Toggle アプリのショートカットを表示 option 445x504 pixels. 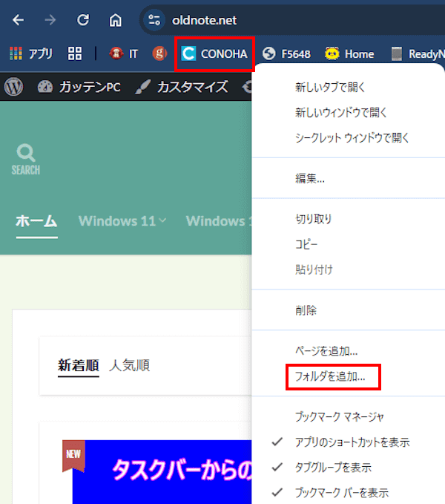point(352,442)
